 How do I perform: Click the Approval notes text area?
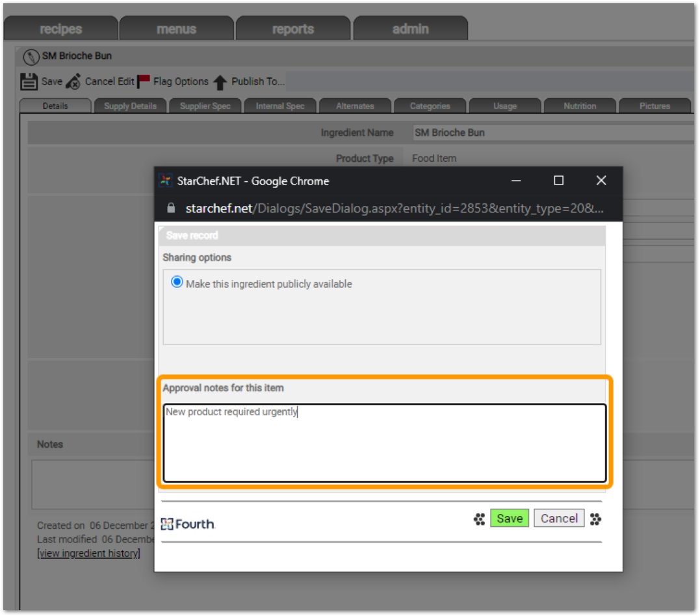point(384,443)
